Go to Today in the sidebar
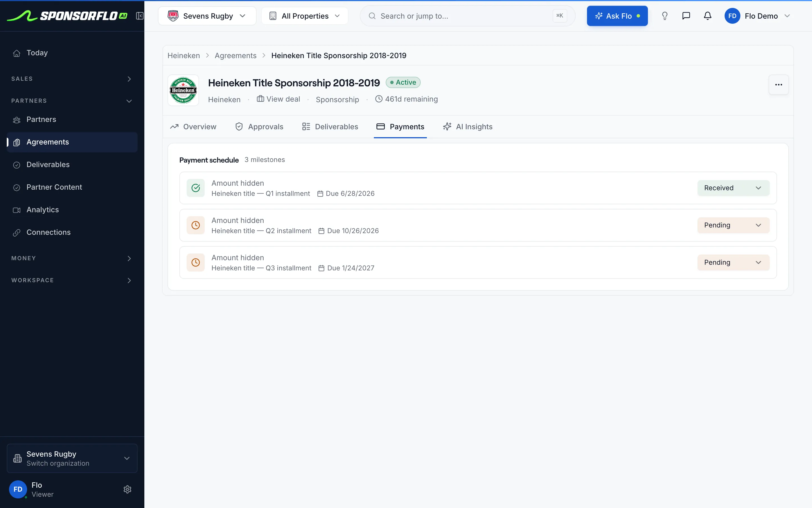 point(72,53)
